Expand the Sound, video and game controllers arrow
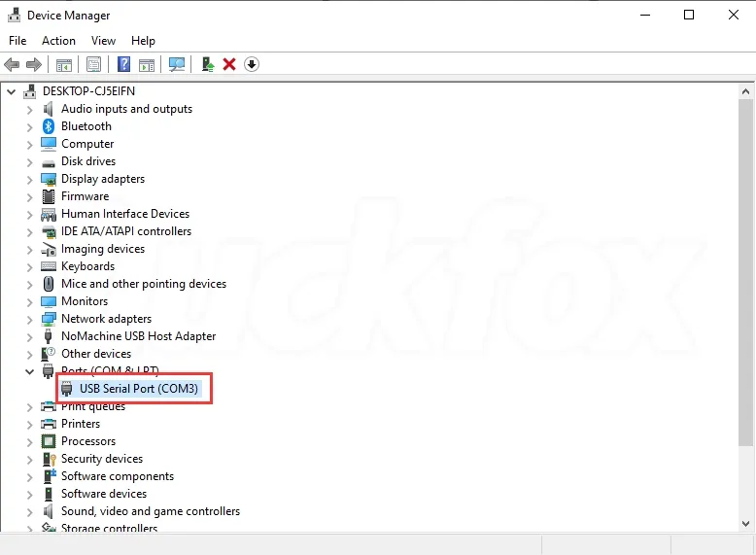756x555 pixels. click(29, 512)
